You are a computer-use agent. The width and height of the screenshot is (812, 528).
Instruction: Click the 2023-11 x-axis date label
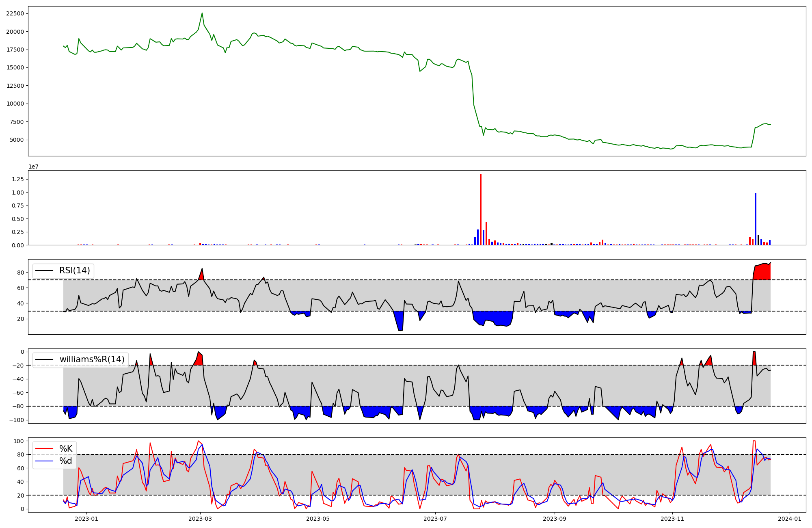point(672,518)
